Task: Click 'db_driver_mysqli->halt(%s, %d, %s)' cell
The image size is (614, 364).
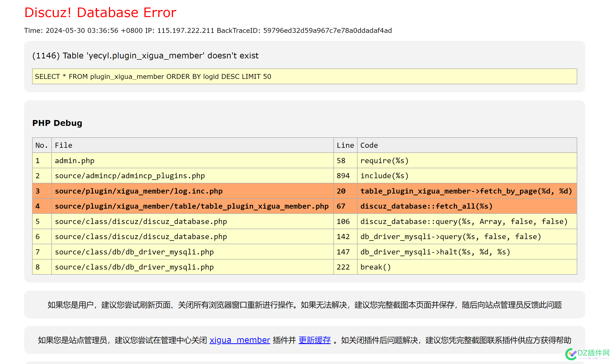Action: (x=467, y=252)
